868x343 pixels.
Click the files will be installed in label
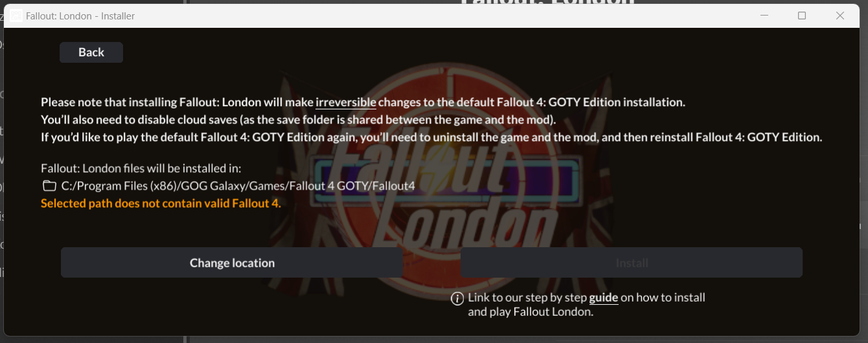pyautogui.click(x=141, y=168)
